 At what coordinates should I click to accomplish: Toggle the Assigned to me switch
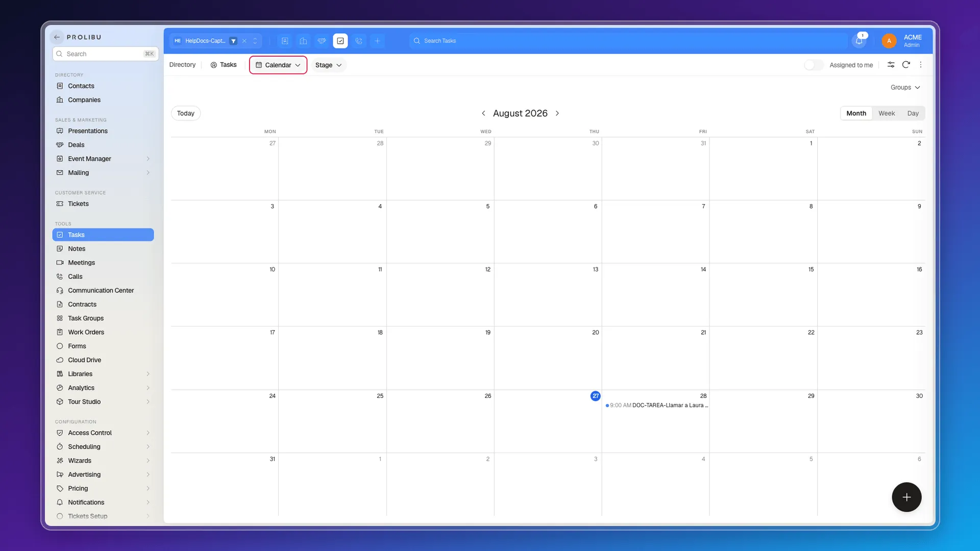click(x=814, y=65)
